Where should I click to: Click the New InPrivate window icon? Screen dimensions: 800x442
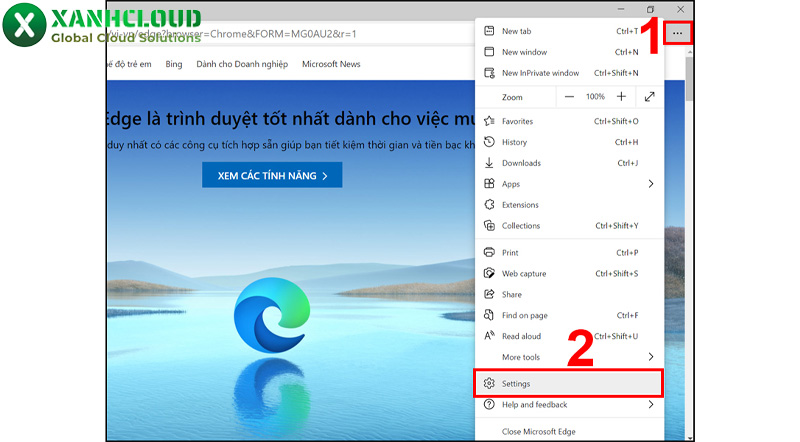pos(489,73)
